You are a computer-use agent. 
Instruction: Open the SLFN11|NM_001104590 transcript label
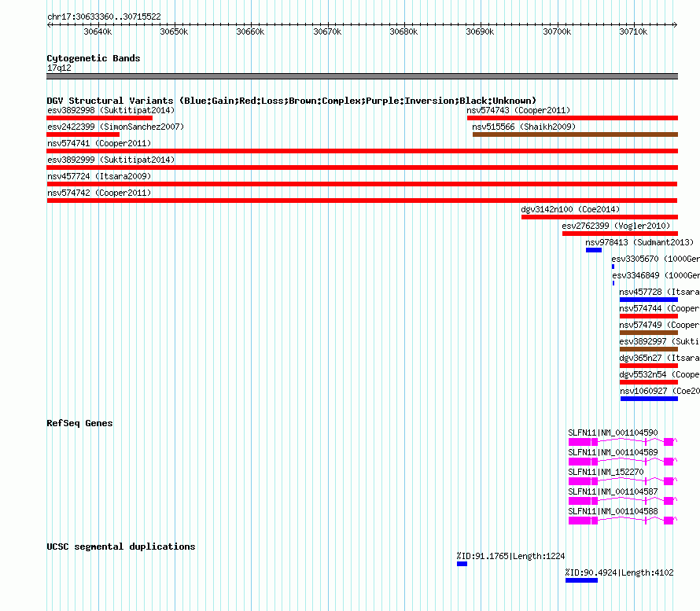(613, 432)
